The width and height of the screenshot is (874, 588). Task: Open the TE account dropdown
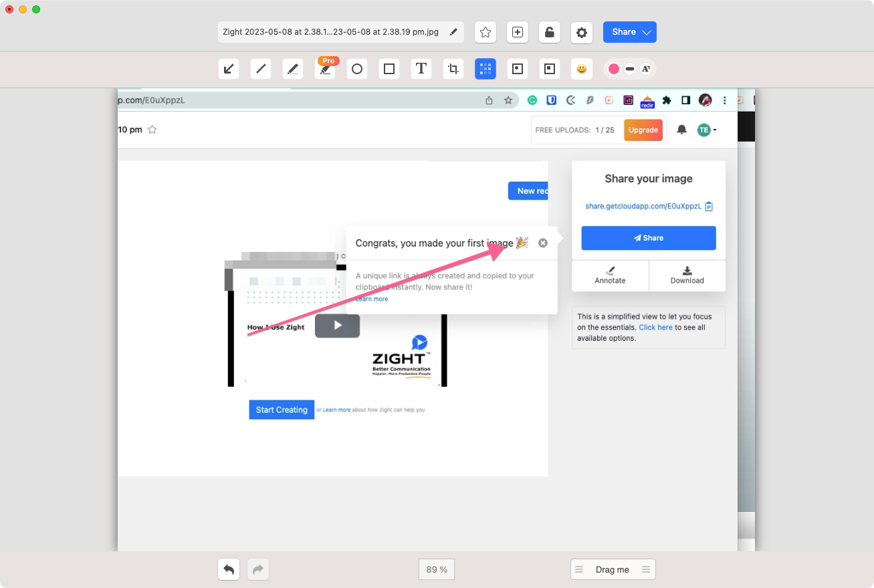[x=707, y=130]
